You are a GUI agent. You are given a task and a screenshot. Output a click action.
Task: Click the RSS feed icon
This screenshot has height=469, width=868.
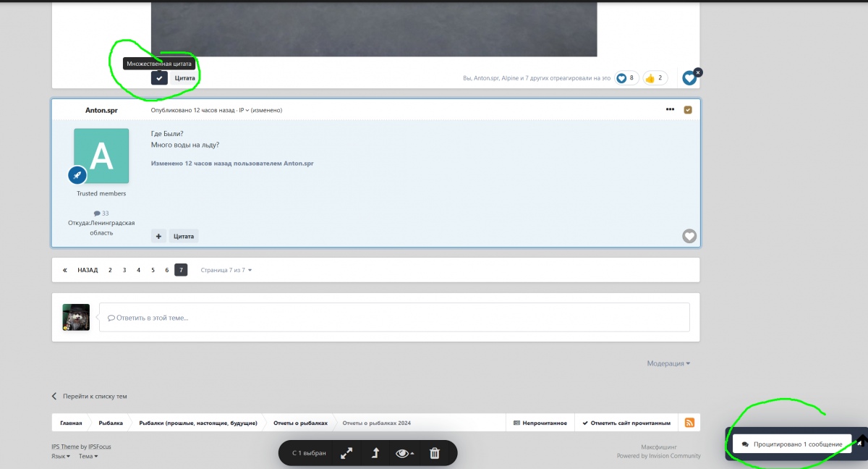689,423
